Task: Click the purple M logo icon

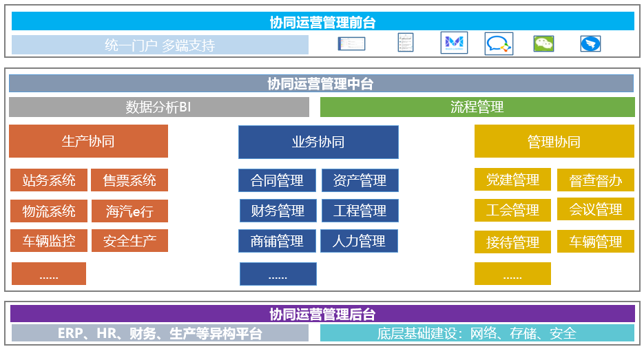Action: click(454, 43)
